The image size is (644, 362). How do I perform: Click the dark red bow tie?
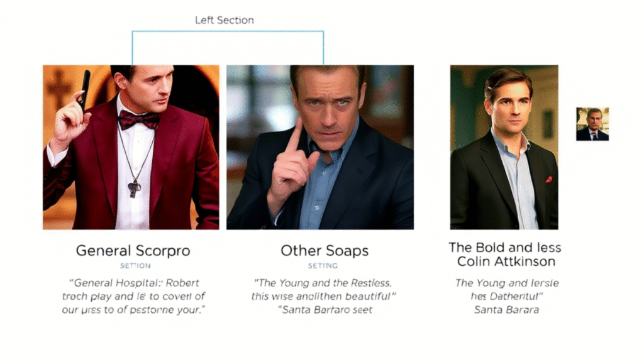click(138, 120)
